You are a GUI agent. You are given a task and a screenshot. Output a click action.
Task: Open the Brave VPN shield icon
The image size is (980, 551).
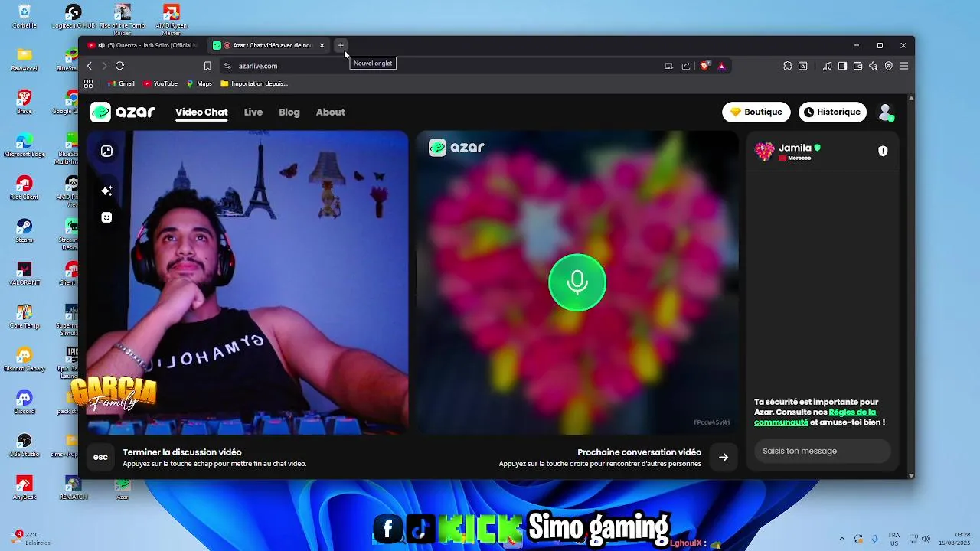click(x=888, y=66)
